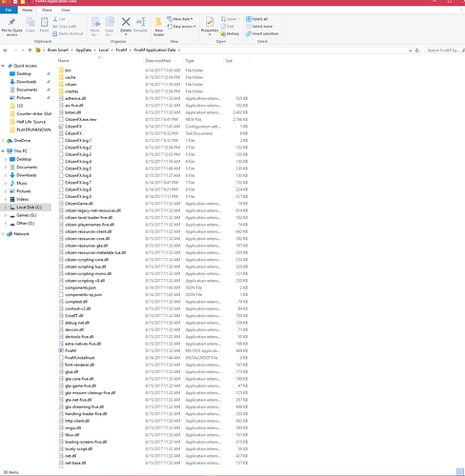The image size is (465, 476).
Task: Click the Search FiveM Application Data box
Action: tap(444, 50)
